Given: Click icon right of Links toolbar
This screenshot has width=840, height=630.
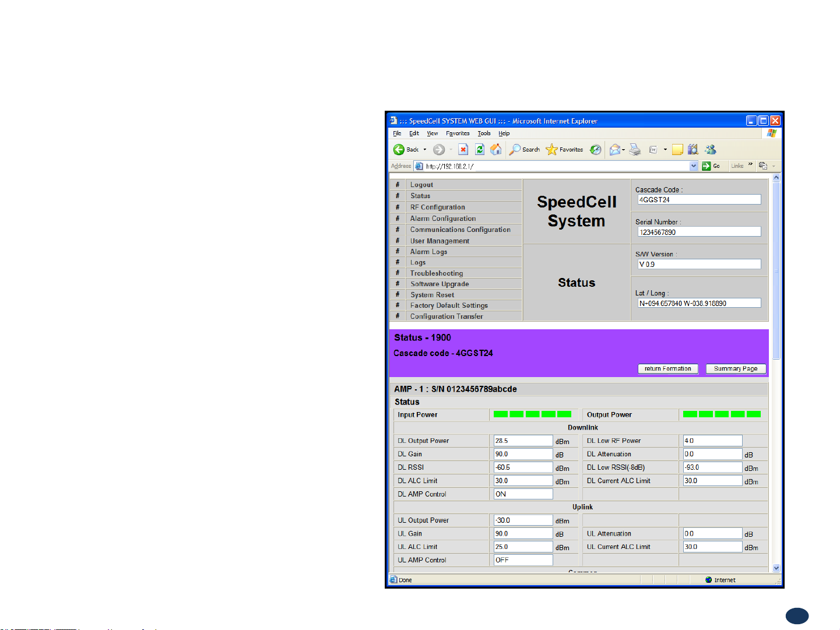Looking at the screenshot, I should 763,166.
